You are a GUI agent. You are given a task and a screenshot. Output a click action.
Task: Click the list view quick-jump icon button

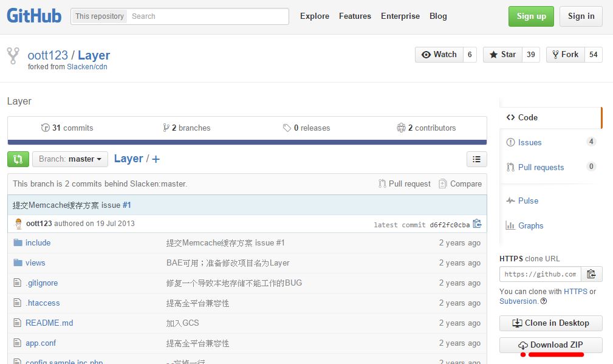pyautogui.click(x=476, y=159)
